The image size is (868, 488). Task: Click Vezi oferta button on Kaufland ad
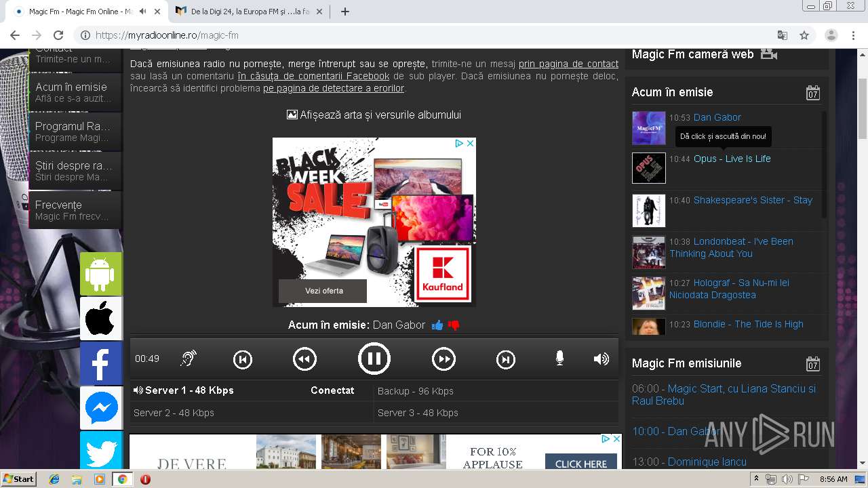(323, 291)
